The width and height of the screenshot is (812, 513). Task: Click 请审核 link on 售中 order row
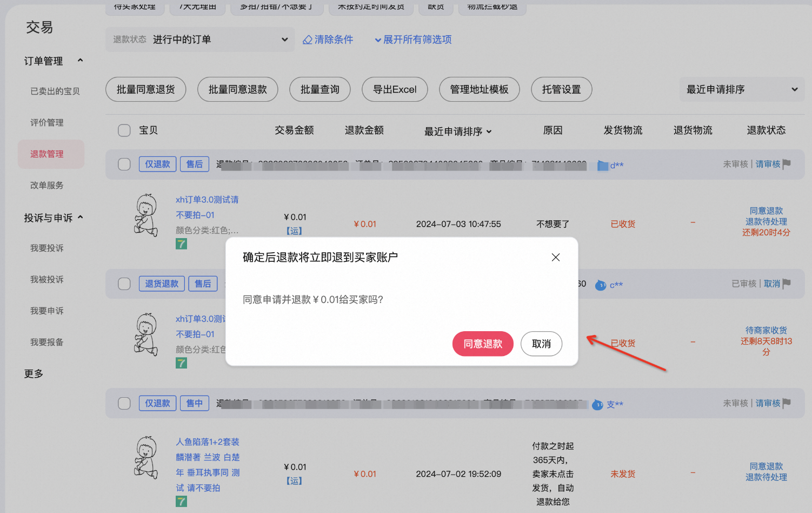(768, 403)
